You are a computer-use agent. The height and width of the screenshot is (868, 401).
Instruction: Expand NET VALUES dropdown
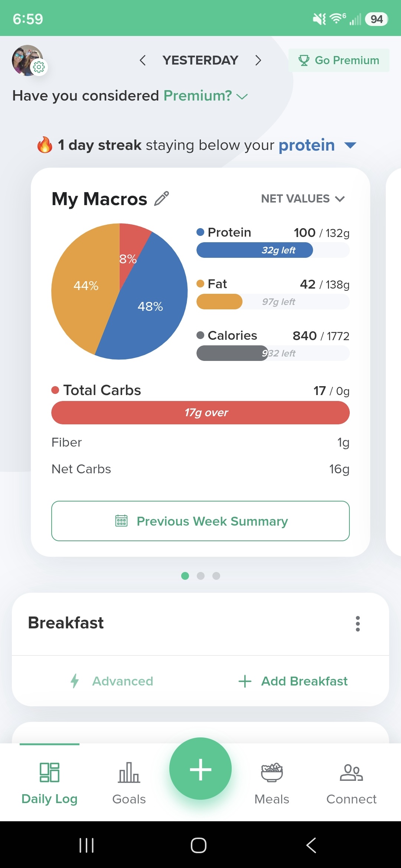pyautogui.click(x=303, y=199)
